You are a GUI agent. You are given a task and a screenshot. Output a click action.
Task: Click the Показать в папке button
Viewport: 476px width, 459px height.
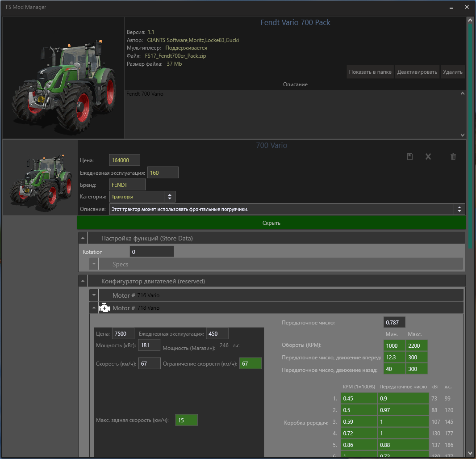[x=370, y=72]
